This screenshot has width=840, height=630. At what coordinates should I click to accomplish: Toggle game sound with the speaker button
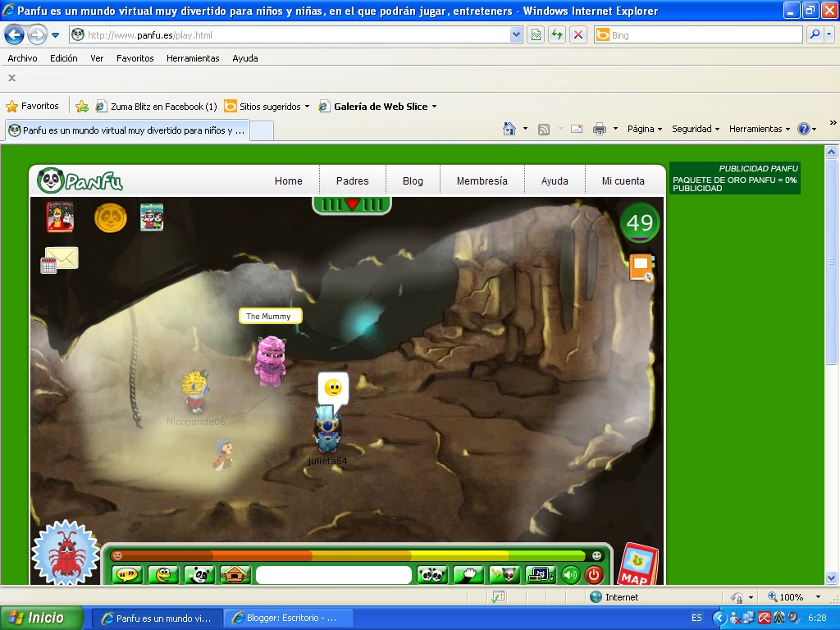click(x=571, y=575)
